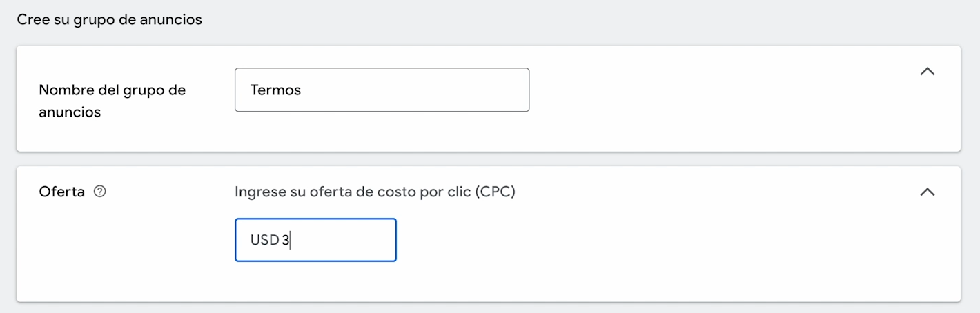Click the USD currency prefix in the bid field
Image resolution: width=980 pixels, height=313 pixels.
[x=264, y=240]
